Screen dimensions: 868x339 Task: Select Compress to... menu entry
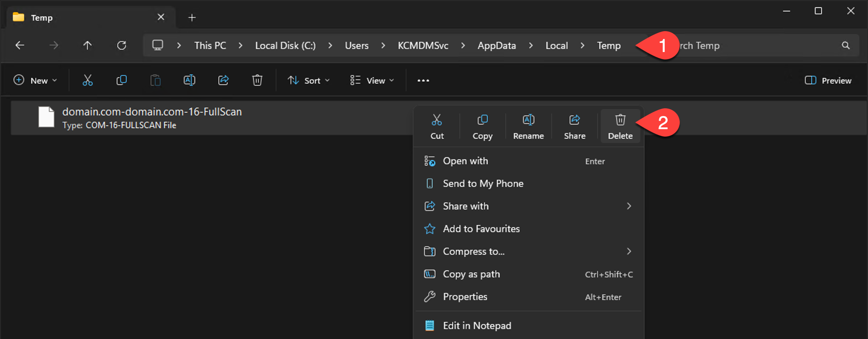click(x=528, y=251)
